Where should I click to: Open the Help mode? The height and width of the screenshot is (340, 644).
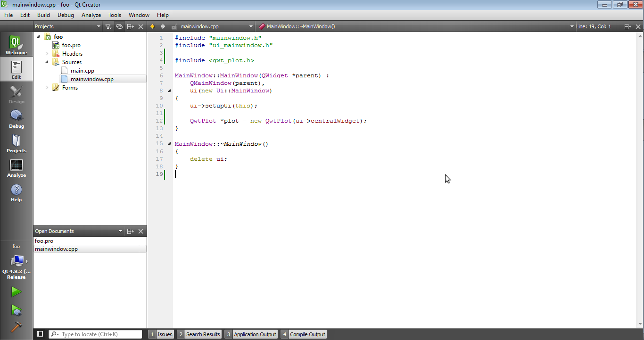pyautogui.click(x=16, y=191)
